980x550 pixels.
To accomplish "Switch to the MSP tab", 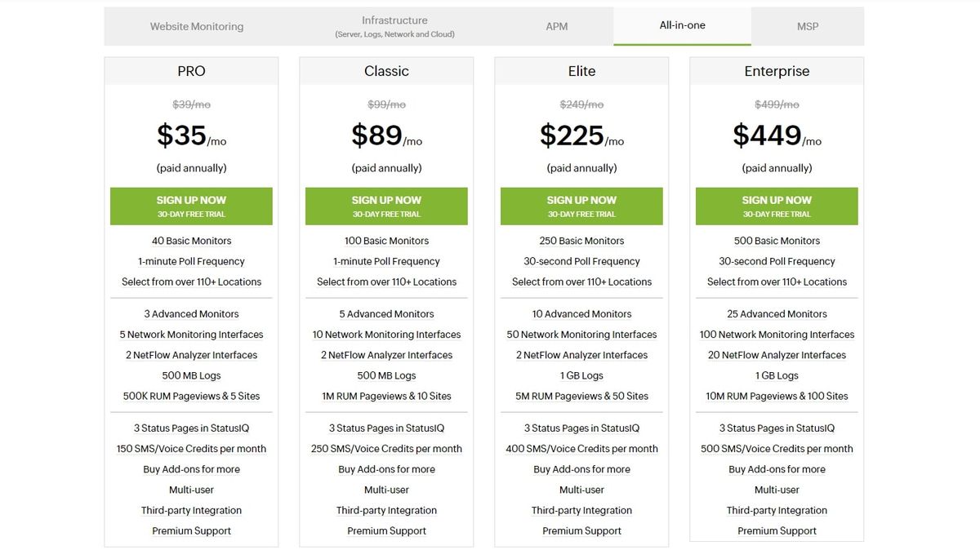I will coord(807,26).
